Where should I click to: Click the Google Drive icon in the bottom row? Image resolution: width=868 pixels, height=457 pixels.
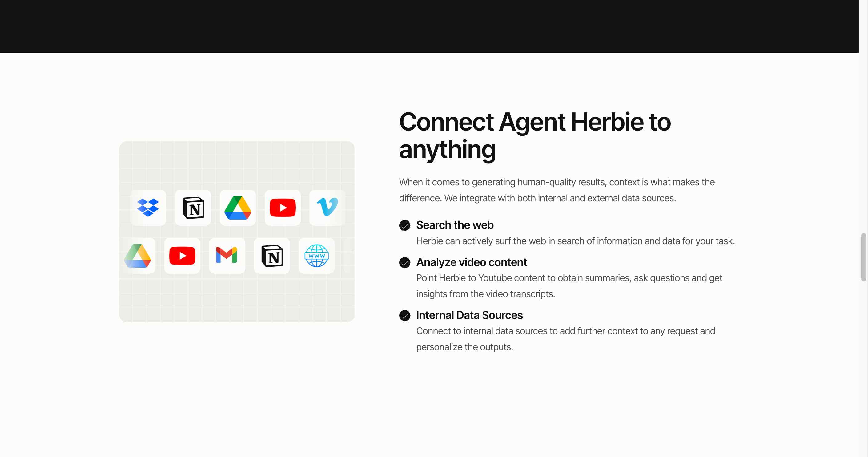tap(138, 256)
